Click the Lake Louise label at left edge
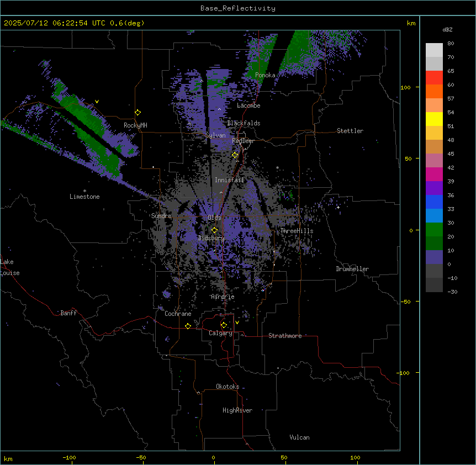Screen dimensions: 476x465 coord(10,267)
